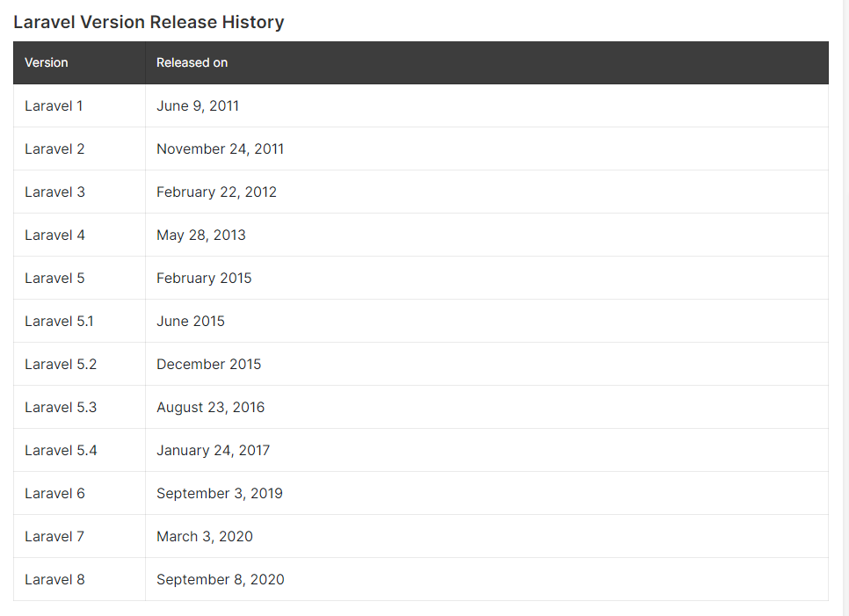Click the "Version" column header
This screenshot has height=616, width=849.
[x=47, y=62]
